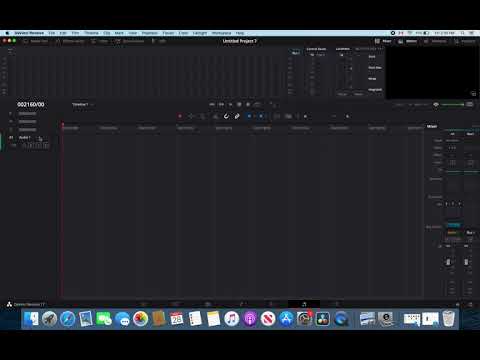Switch to the Color page tab

coord(272,304)
